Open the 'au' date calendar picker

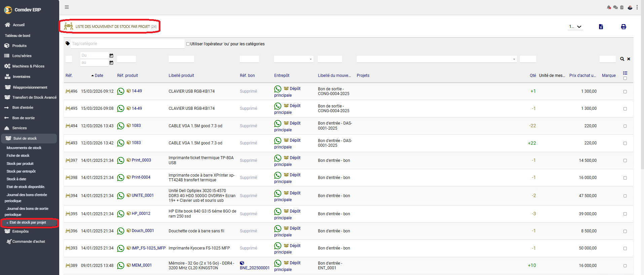pos(111,63)
